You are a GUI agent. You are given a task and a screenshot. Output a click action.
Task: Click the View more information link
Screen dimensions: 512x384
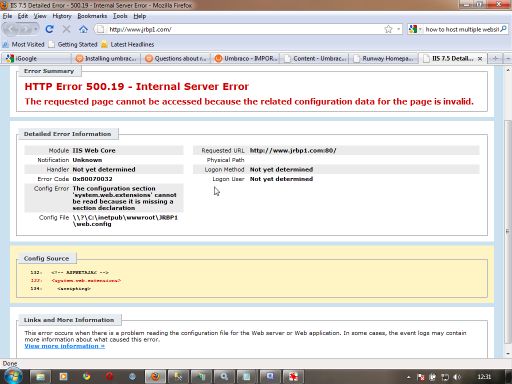[65, 346]
